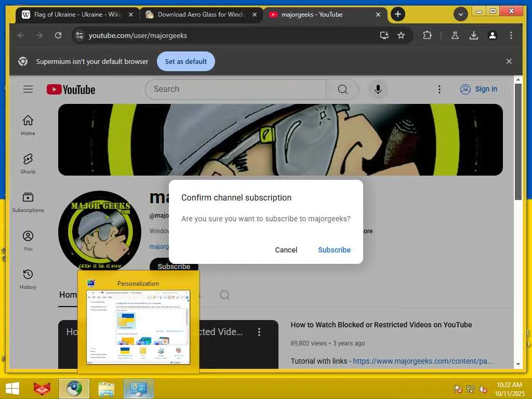532x399 pixels.
Task: Open majorgeeks.com tutorial link in description
Action: pyautogui.click(x=422, y=361)
